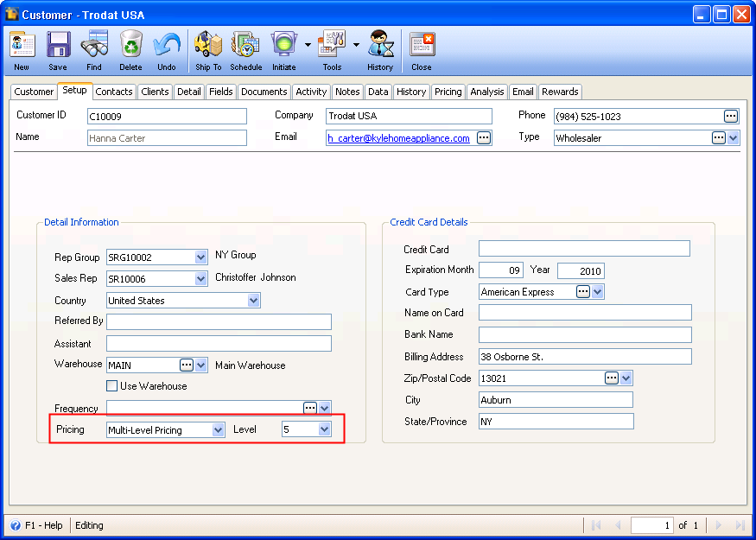This screenshot has height=540, width=756.
Task: Open the Tools icon
Action: 332,45
